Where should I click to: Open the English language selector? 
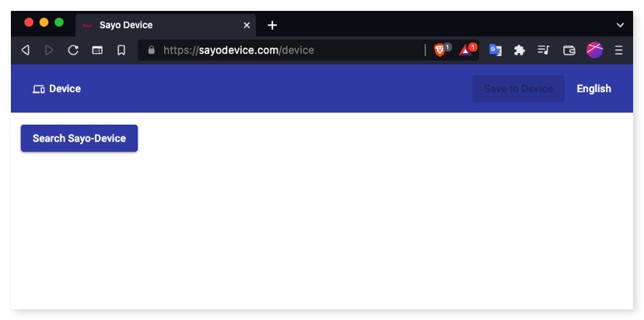[x=593, y=89]
